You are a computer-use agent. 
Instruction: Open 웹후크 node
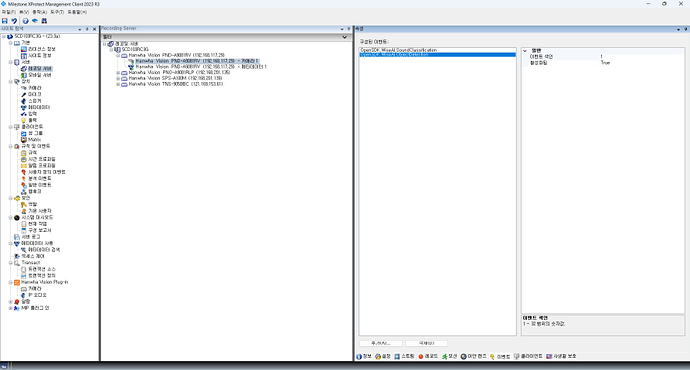(35, 191)
